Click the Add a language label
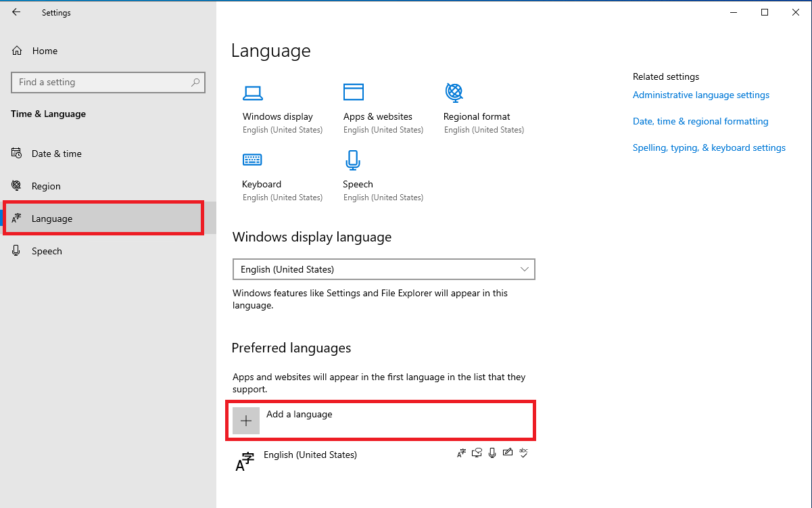Viewport: 812px width, 508px height. (300, 414)
